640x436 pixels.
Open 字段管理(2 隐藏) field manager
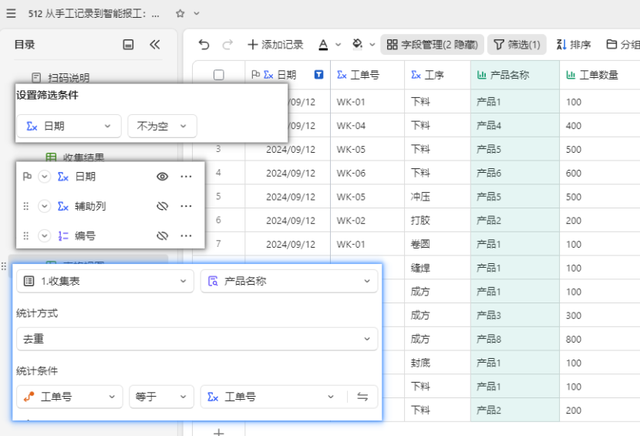tap(432, 44)
